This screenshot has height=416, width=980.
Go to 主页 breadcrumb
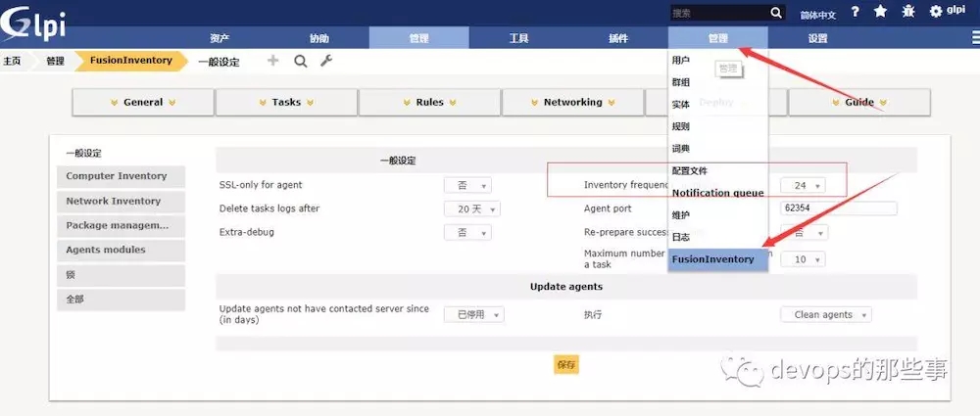click(12, 61)
